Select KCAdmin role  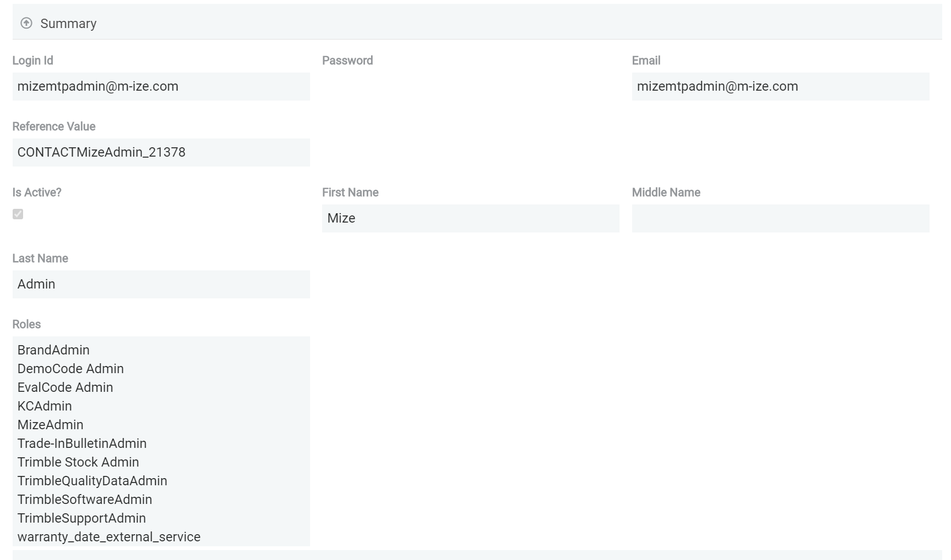45,406
